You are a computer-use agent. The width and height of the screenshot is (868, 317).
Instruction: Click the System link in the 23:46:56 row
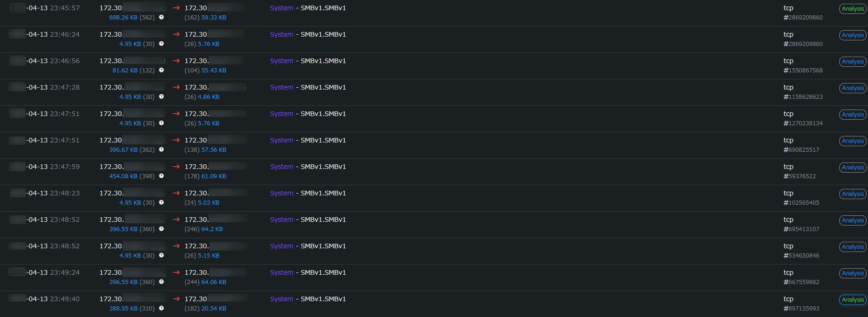point(281,61)
